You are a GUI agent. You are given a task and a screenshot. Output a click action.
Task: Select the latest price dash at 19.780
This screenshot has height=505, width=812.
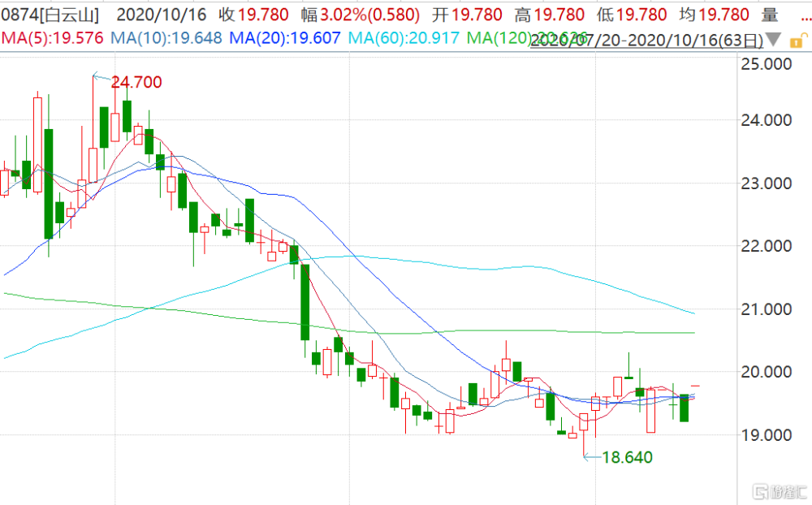(x=695, y=386)
